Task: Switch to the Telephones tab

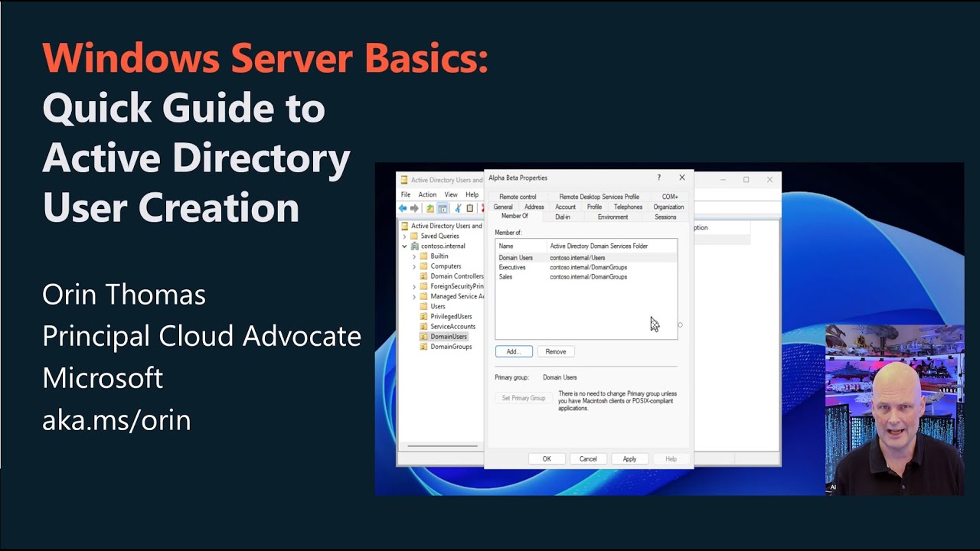Action: click(x=628, y=207)
